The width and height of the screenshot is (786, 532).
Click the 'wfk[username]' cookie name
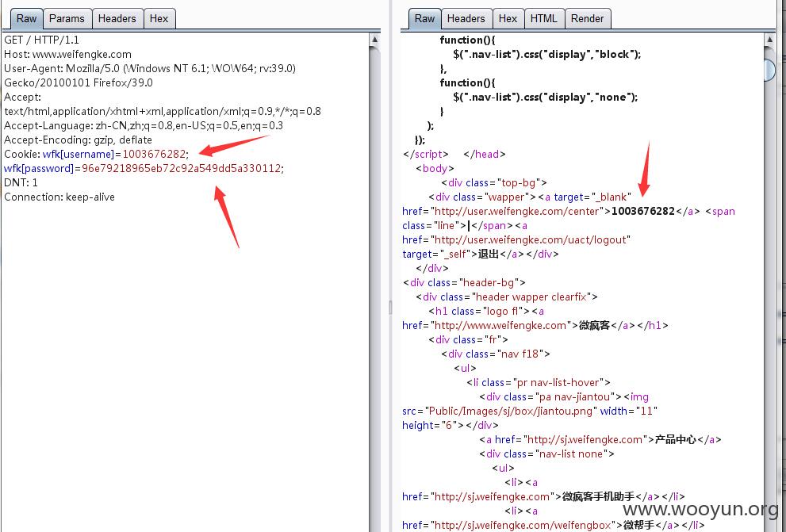79,155
